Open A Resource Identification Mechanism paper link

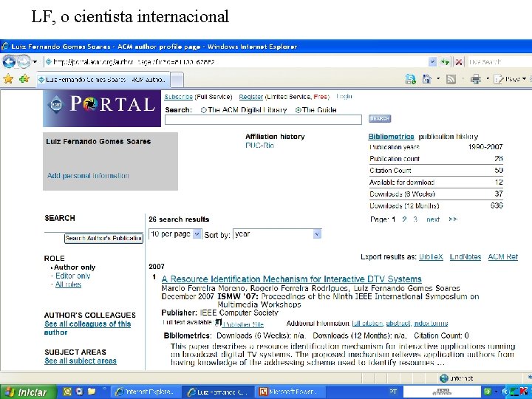(291, 279)
